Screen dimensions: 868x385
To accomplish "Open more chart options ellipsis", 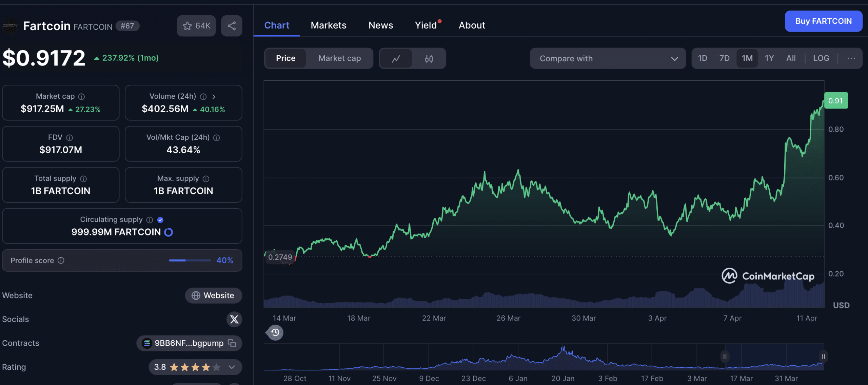I will [851, 58].
